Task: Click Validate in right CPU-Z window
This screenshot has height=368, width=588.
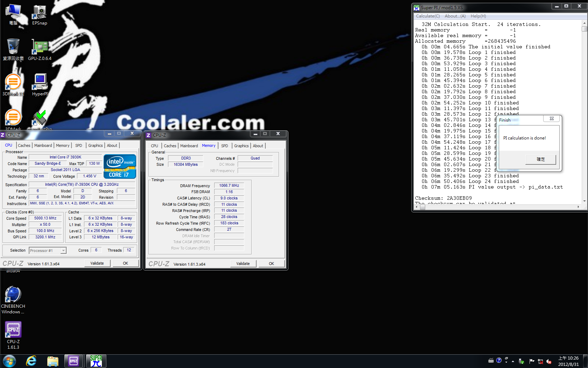Action: pos(243,264)
